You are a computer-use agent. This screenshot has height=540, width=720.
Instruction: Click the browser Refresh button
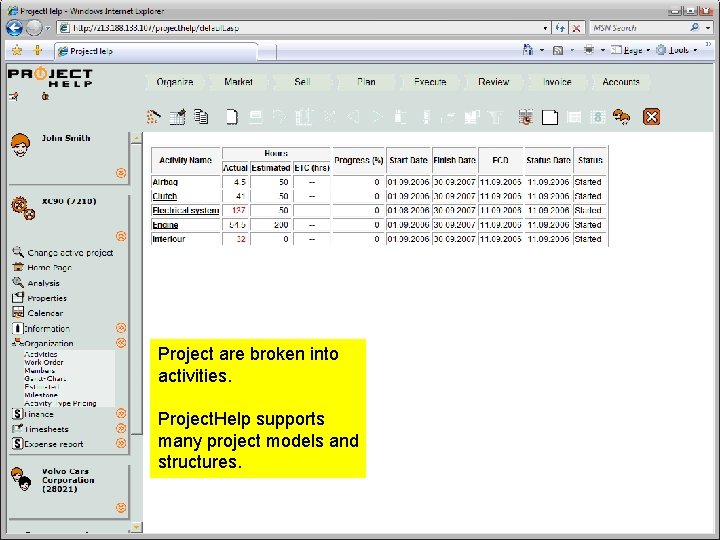click(x=560, y=28)
